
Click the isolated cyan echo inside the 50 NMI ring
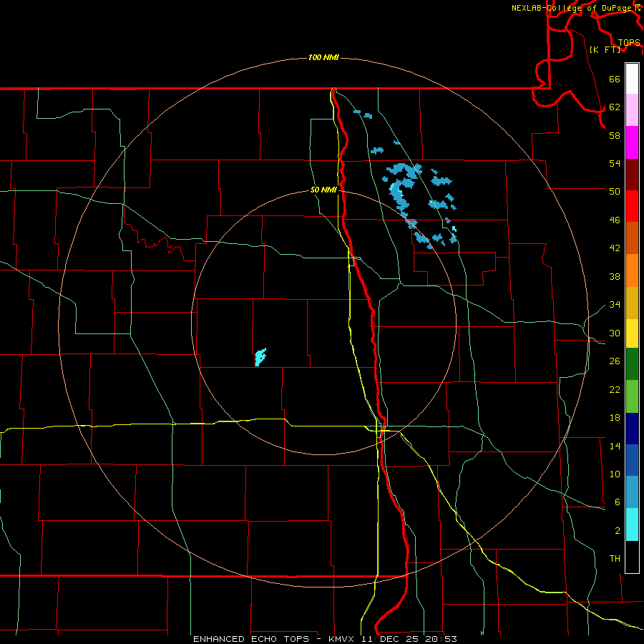(x=260, y=357)
